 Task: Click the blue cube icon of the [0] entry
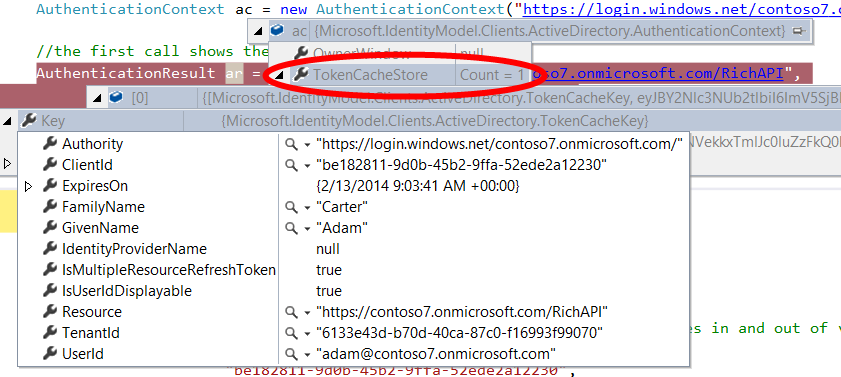[115, 98]
